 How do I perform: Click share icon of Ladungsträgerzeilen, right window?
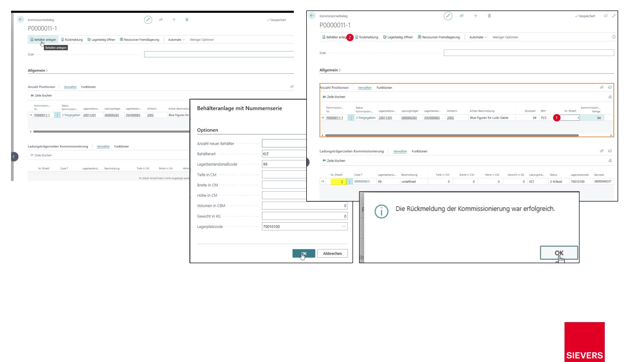tap(602, 151)
